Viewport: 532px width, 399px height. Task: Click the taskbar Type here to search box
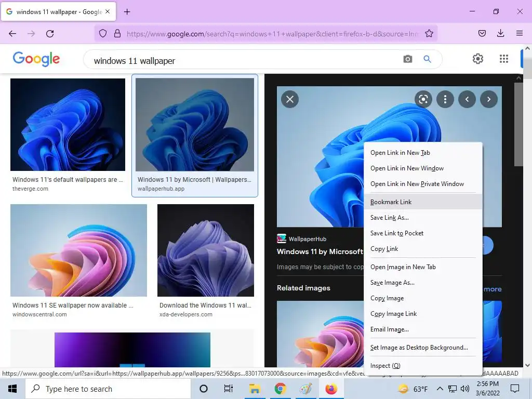108,389
